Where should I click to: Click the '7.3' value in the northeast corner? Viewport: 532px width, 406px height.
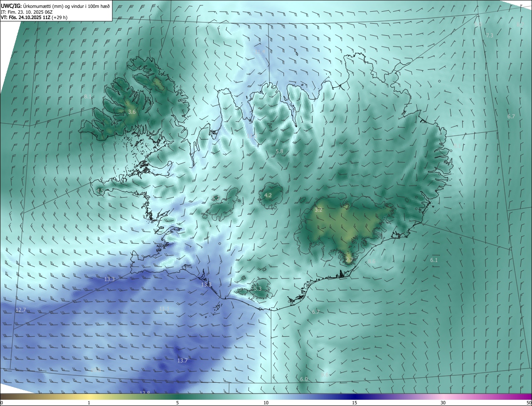[490, 35]
